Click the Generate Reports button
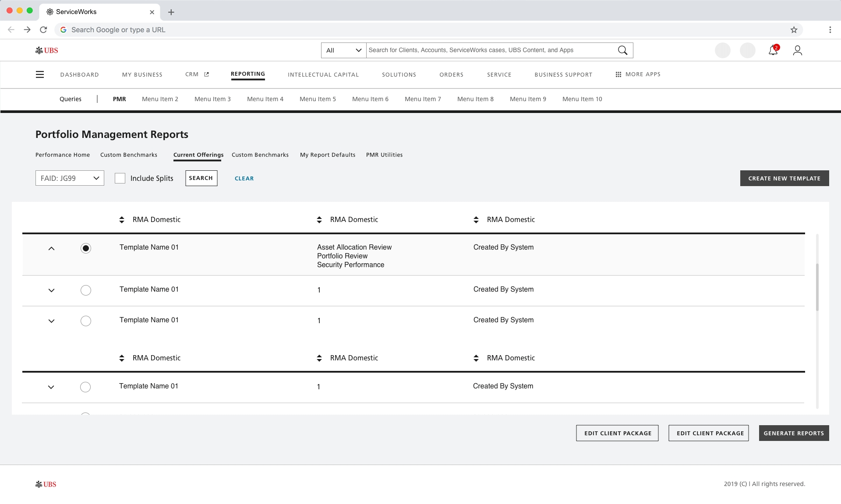841x504 pixels. click(793, 433)
